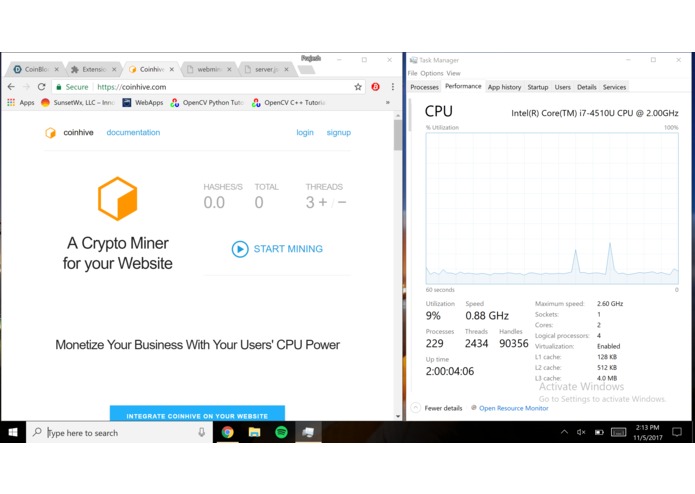Click the red extension icon in Chrome toolbar

coord(375,87)
